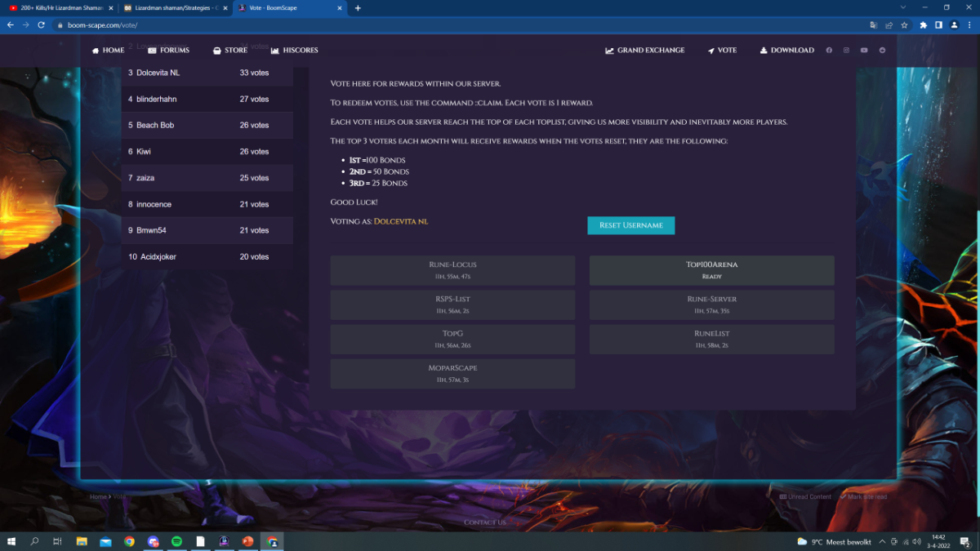Open the Mail app on taskbar
Viewport: 980px width, 551px height.
coord(105,541)
